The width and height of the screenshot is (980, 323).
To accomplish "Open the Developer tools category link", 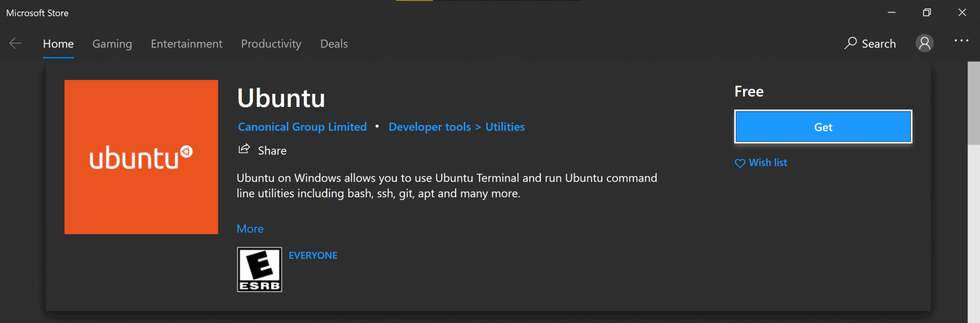I will (430, 127).
